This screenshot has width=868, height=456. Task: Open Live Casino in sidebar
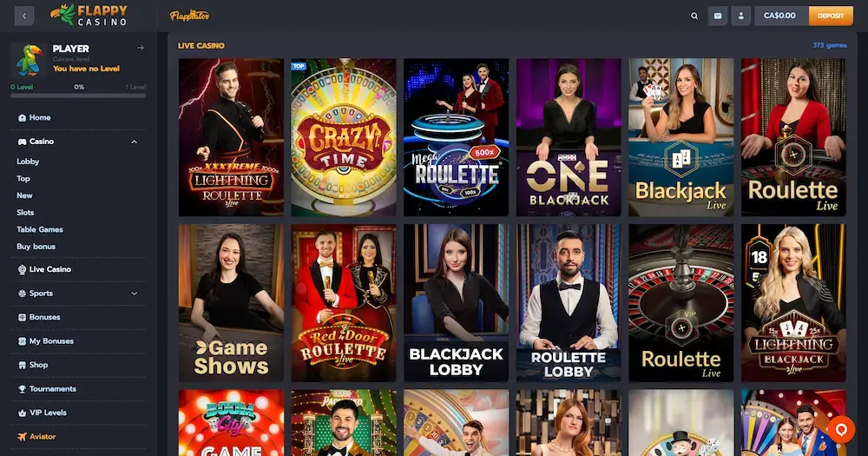coord(44,269)
